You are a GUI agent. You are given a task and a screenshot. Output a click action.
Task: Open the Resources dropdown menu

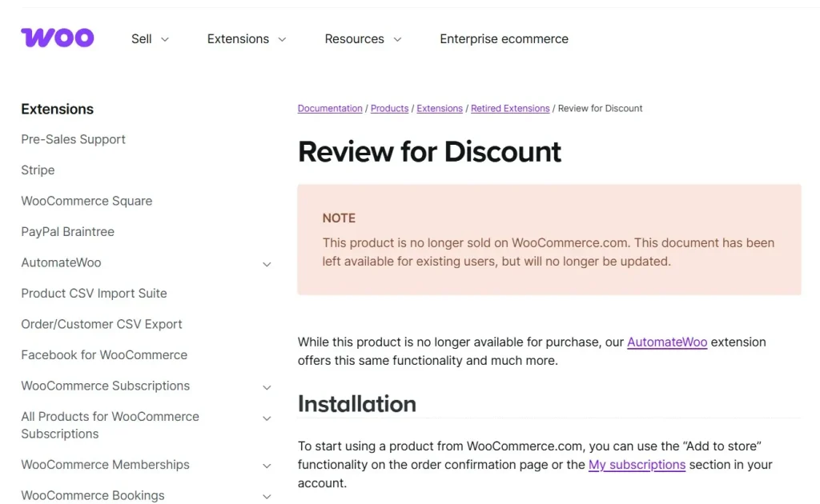tap(363, 38)
